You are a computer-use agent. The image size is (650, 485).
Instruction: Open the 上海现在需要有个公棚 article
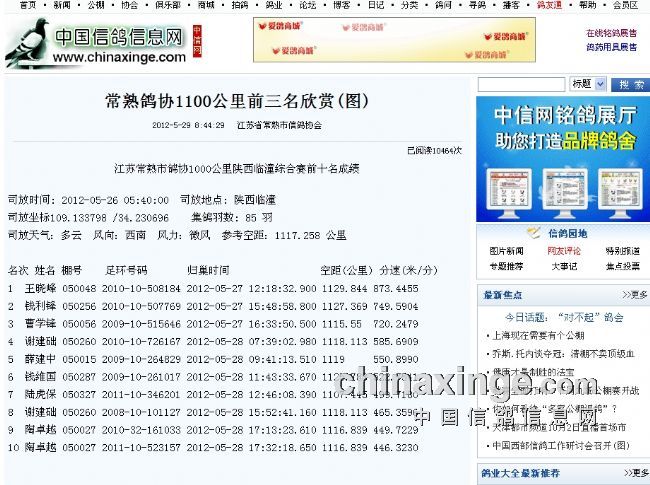click(x=539, y=336)
